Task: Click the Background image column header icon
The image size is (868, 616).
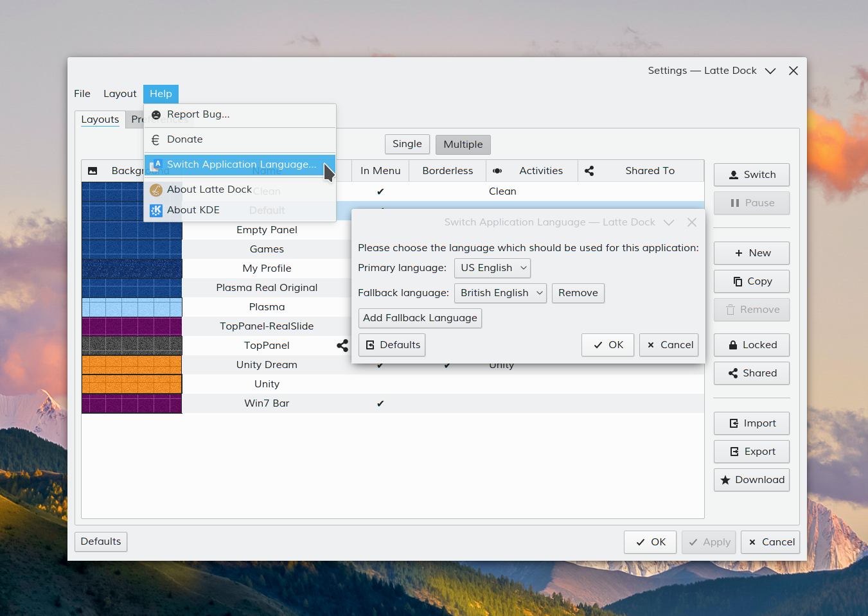Action: pyautogui.click(x=93, y=171)
